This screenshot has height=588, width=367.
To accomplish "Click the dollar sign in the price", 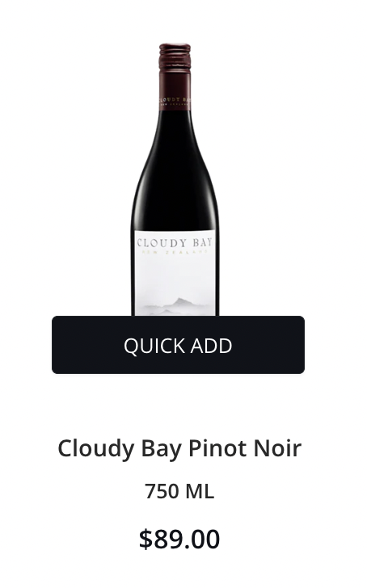I will pyautogui.click(x=145, y=540).
